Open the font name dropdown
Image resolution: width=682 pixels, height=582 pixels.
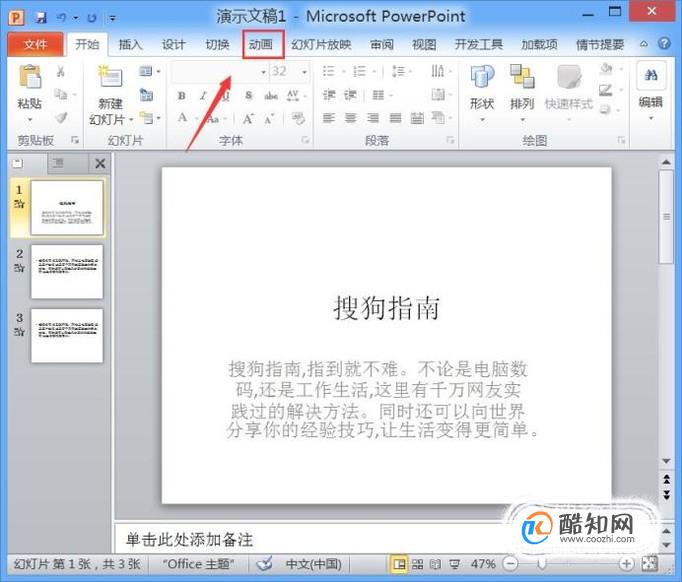[263, 72]
